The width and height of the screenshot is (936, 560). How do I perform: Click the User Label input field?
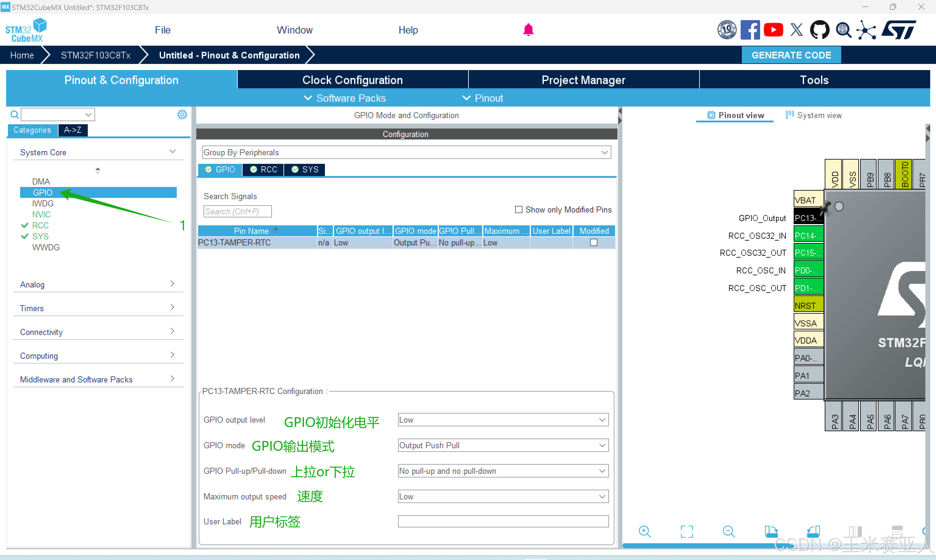[503, 522]
